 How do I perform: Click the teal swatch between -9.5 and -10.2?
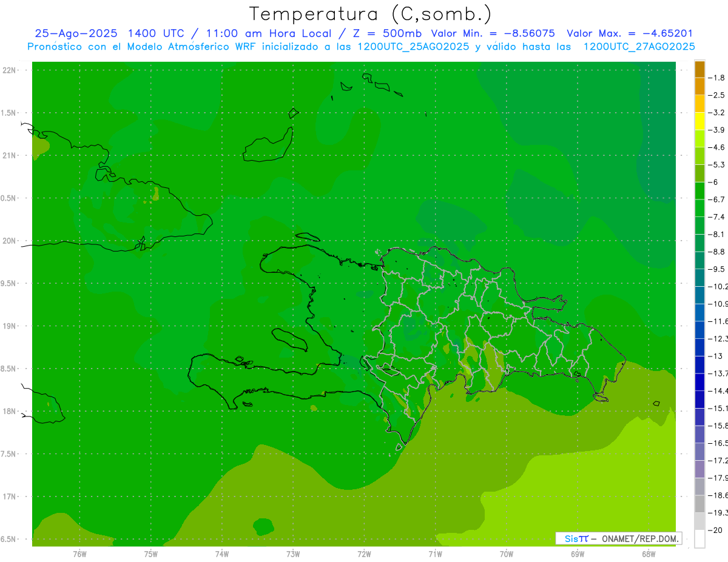(x=699, y=278)
